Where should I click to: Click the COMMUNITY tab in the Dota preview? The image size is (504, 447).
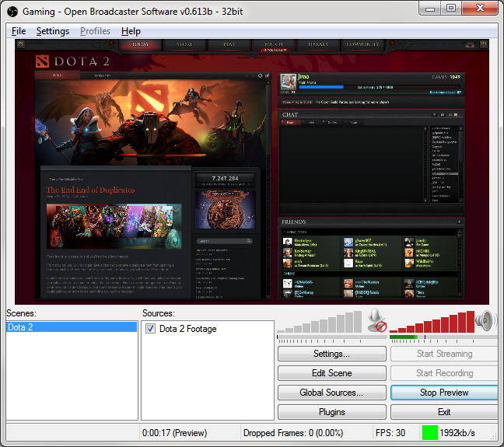point(362,44)
